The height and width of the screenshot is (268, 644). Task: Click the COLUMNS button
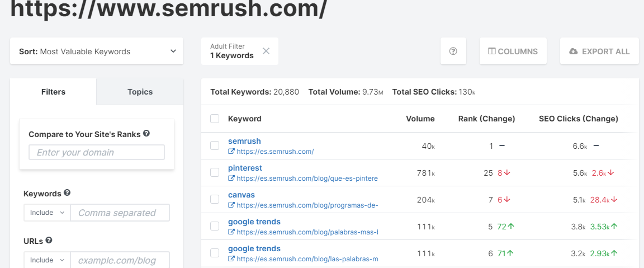[x=513, y=51]
